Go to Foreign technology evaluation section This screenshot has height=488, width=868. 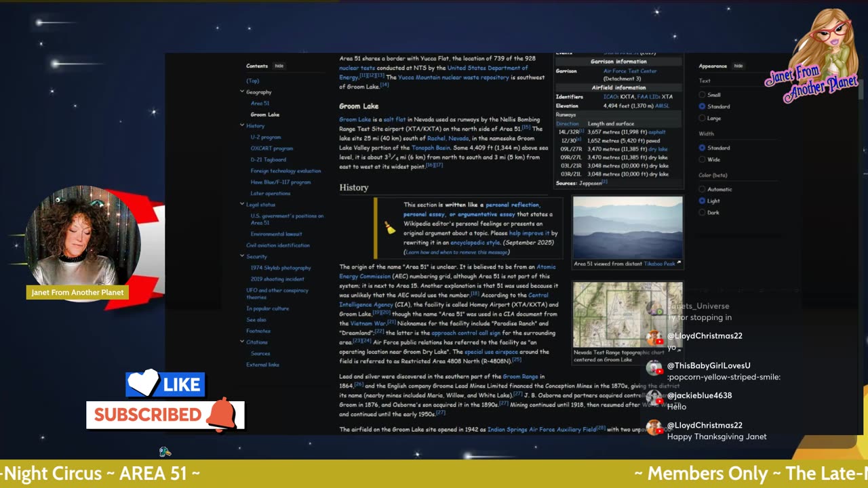coord(285,171)
